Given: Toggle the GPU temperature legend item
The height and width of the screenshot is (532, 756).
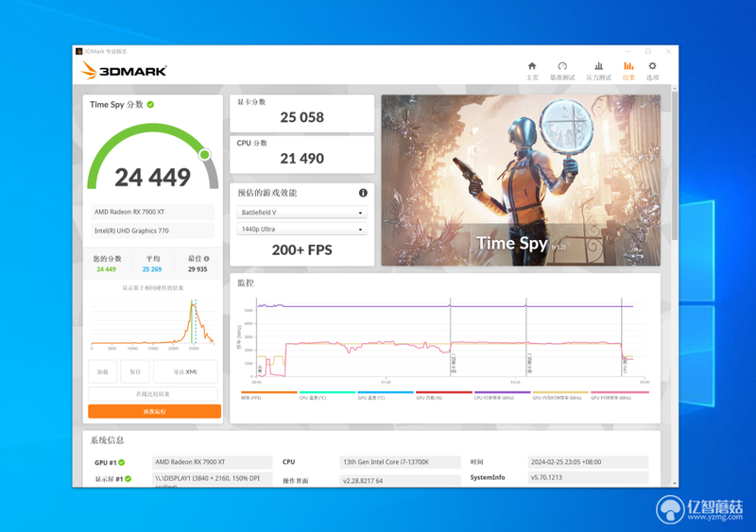Looking at the screenshot, I should pyautogui.click(x=386, y=395).
